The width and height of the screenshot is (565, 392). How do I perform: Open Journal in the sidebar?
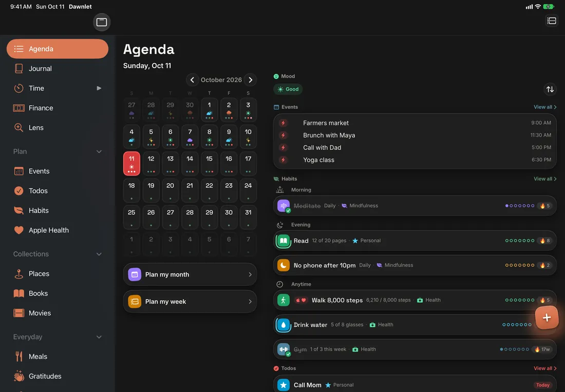point(58,68)
